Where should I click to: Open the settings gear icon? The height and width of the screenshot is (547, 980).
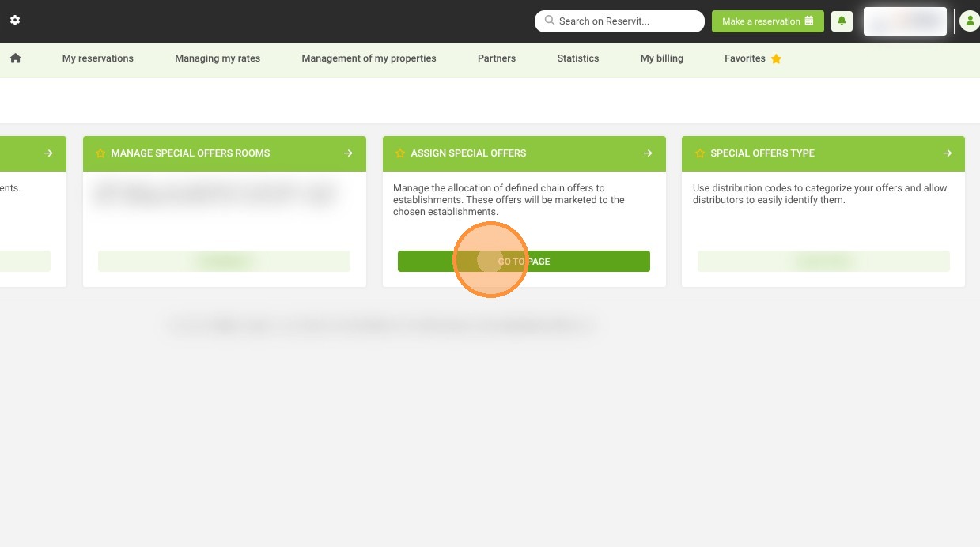click(15, 21)
